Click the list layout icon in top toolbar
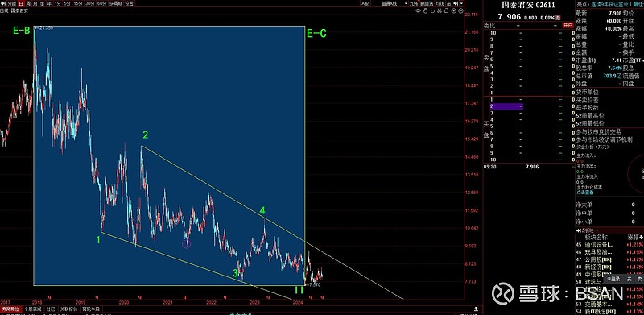 pyautogui.click(x=449, y=3)
